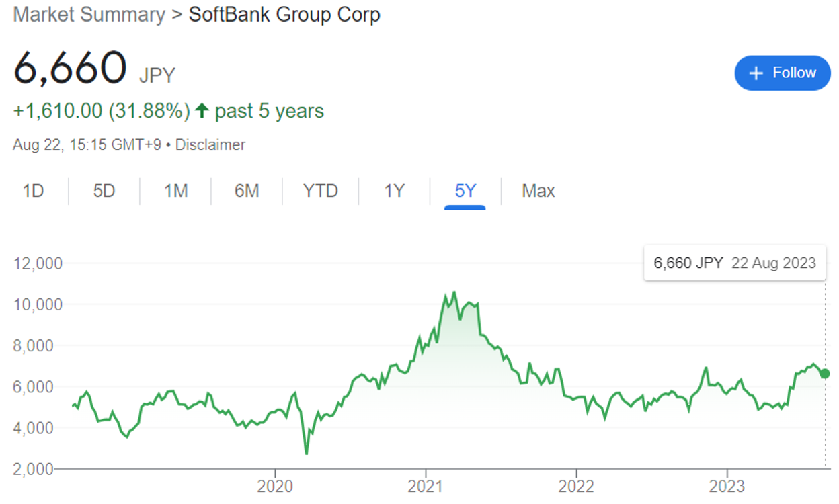Screen dimensions: 839x504
Task: Click the 2022 label on x-axis
Action: tap(576, 487)
